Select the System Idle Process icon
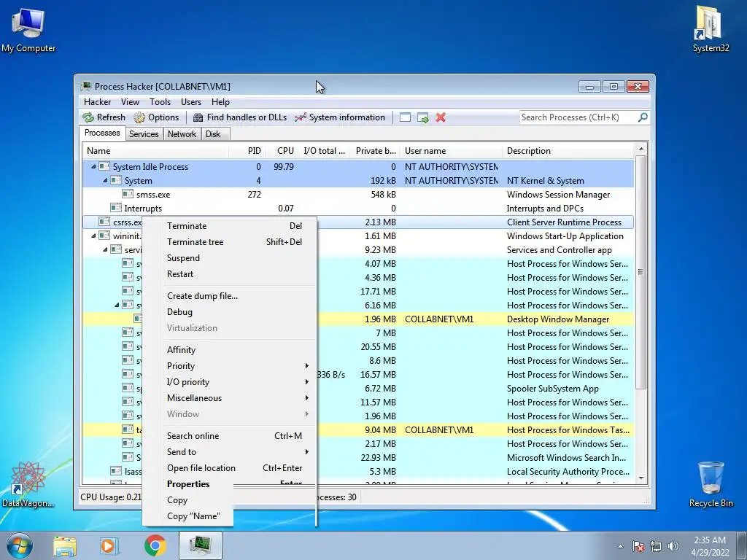 [104, 167]
